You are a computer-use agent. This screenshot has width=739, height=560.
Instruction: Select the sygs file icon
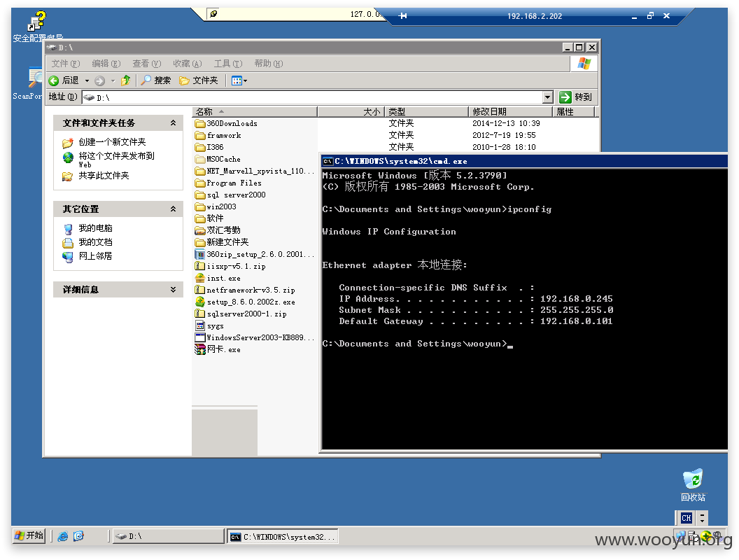tap(200, 325)
